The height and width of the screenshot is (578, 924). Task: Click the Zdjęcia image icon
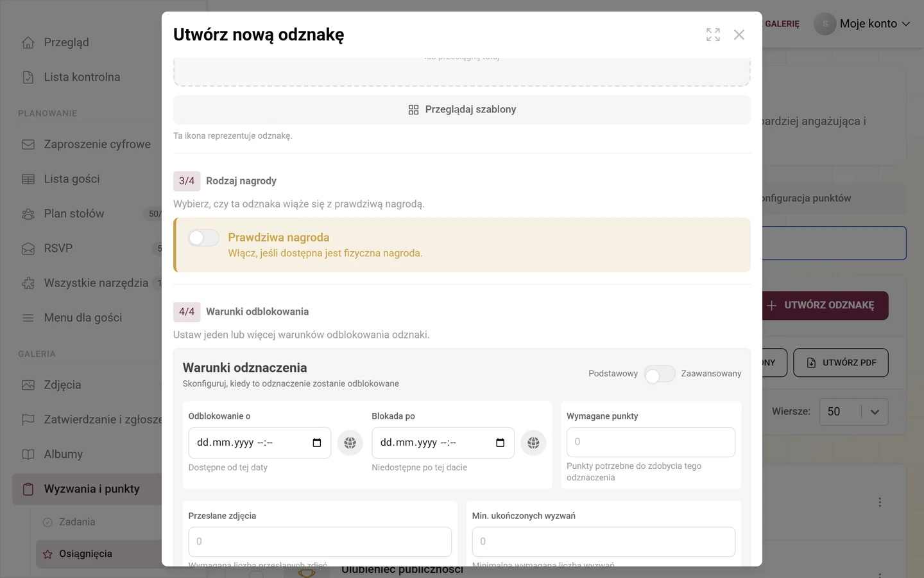click(28, 385)
